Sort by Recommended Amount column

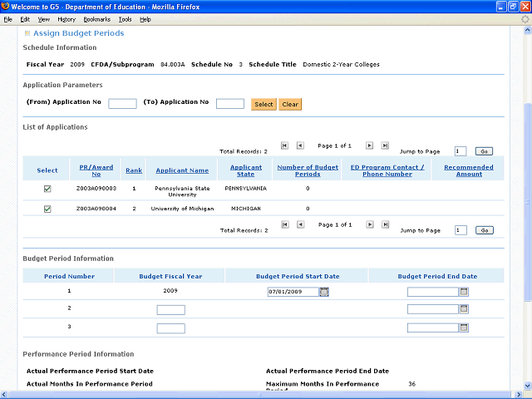coord(469,170)
